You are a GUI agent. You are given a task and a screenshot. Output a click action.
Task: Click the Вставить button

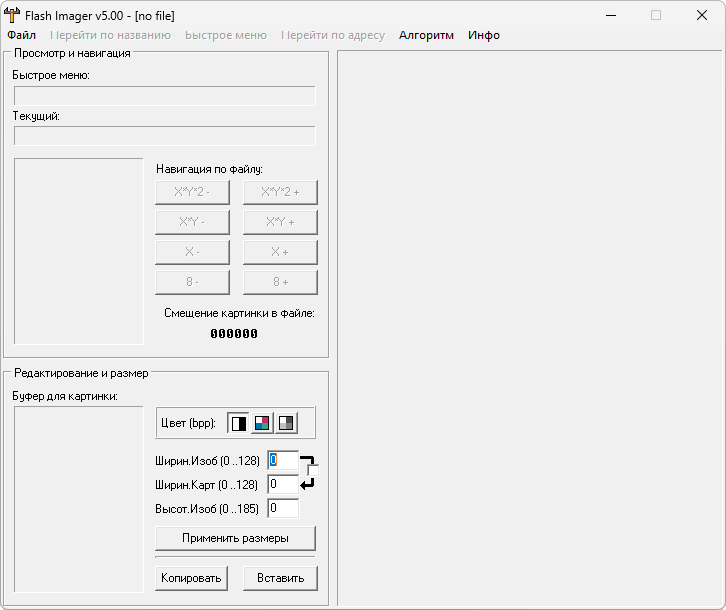(280, 578)
